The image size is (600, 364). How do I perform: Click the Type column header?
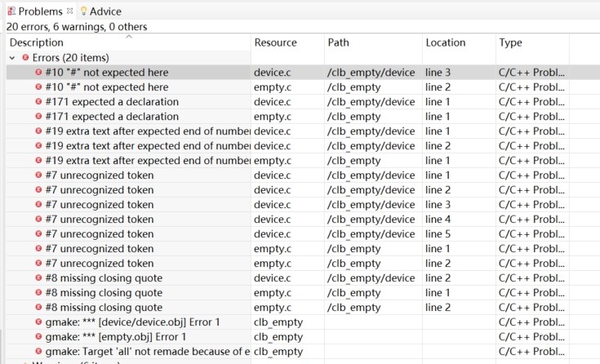tap(510, 42)
